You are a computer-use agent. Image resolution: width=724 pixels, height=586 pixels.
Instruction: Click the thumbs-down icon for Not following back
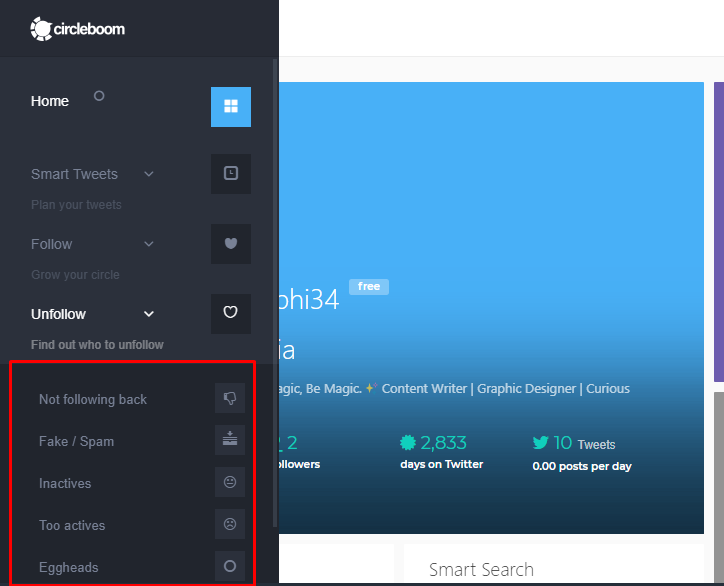[230, 398]
